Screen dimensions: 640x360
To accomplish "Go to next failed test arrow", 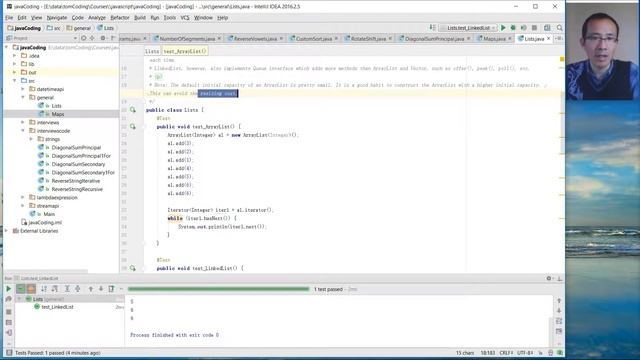I will (101, 289).
